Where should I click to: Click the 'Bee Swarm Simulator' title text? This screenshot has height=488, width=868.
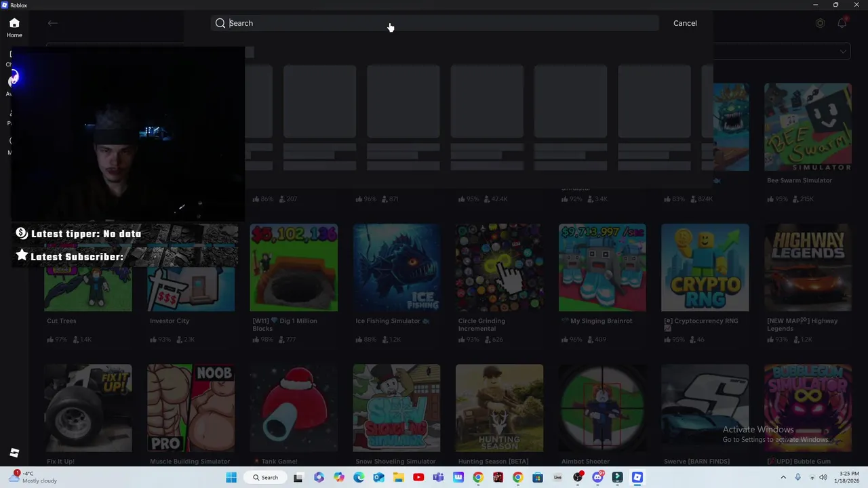(x=800, y=180)
